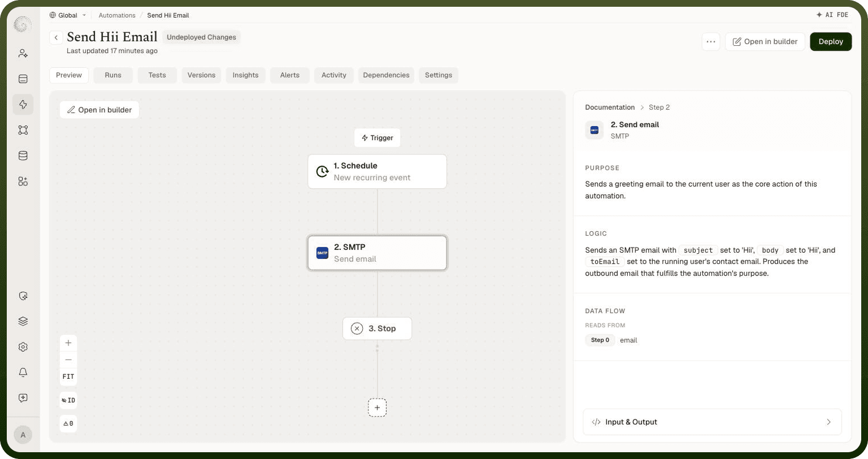Viewport: 868px width, 459px height.
Task: Open the user-sparkle icon in the sidebar
Action: (x=23, y=53)
